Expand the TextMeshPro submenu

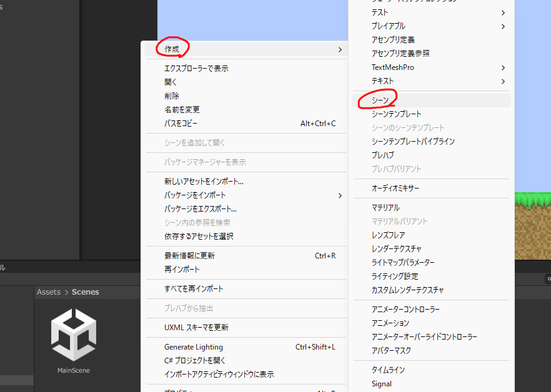[431, 67]
